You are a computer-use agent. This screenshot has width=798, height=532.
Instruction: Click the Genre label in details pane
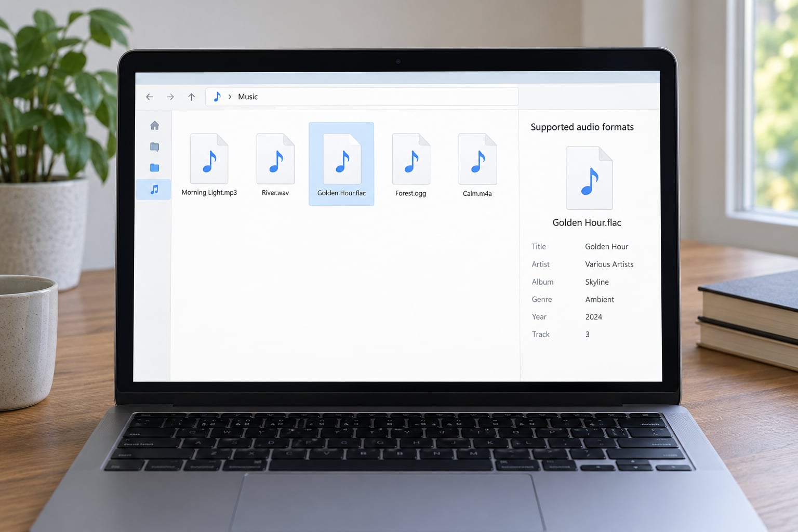(x=542, y=300)
